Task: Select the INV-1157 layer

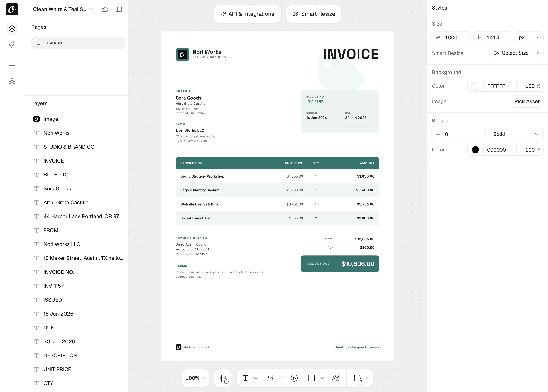Action: 78,286
